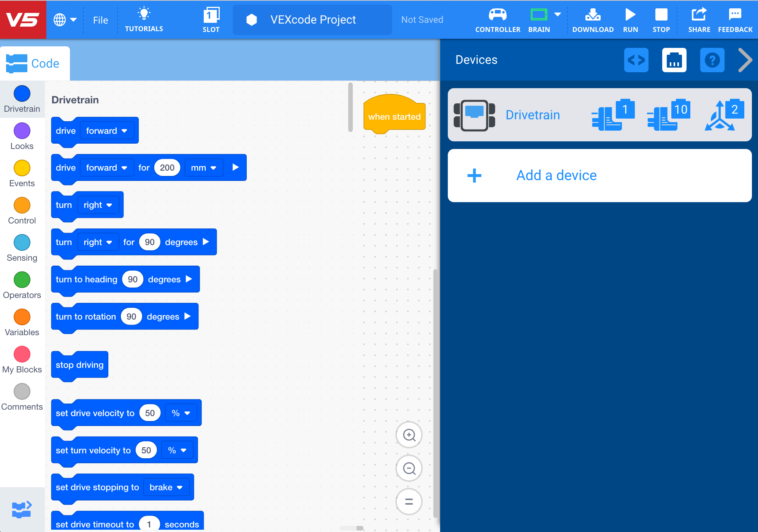Open the device port view icon in Devices

coord(674,60)
